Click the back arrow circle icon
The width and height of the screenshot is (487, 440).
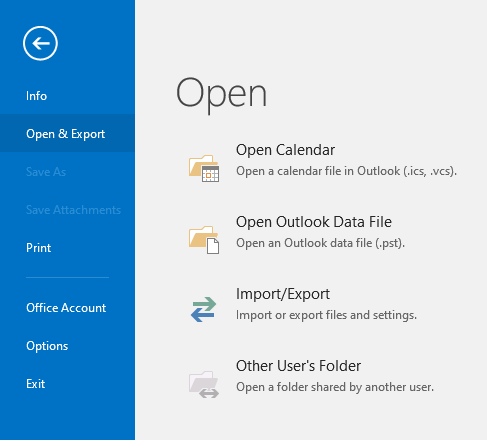[40, 43]
